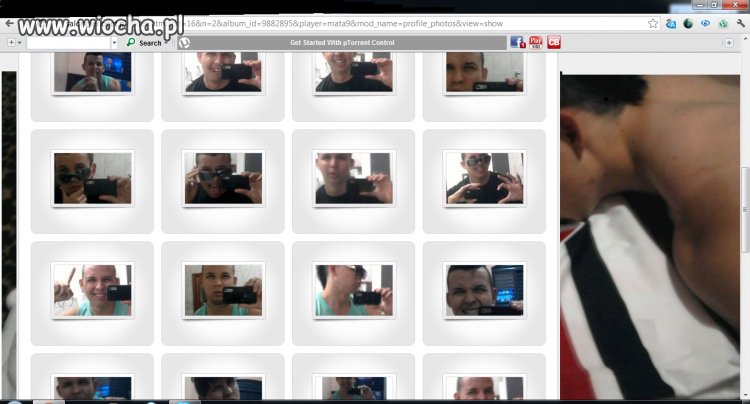The image size is (750, 404).
Task: Click the Search button in the toolbar
Action: coord(150,43)
